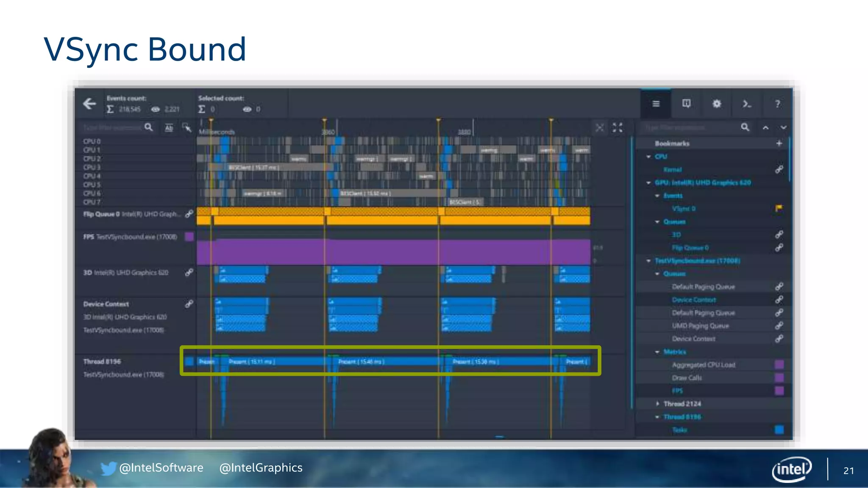Screen dimensions: 868x488
Task: Add a new bookmark with plus icon
Action: click(779, 143)
